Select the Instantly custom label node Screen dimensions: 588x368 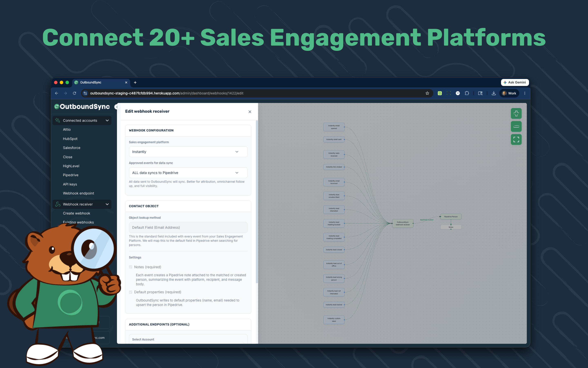(334, 320)
